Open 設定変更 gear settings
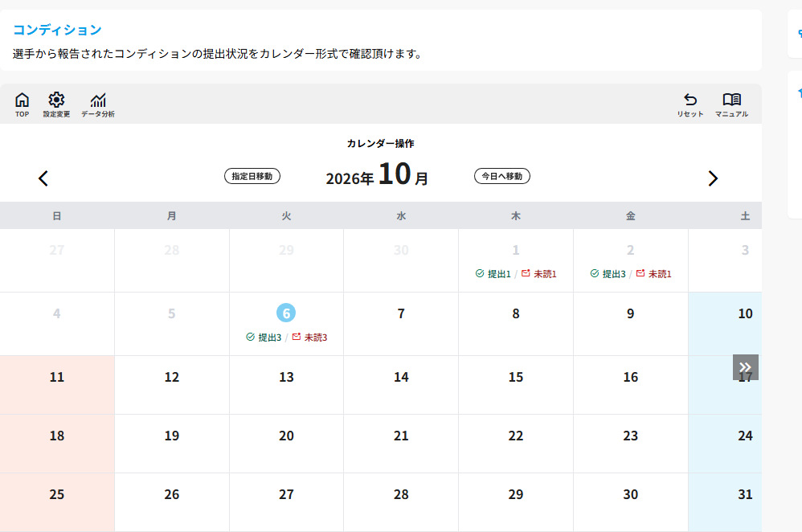Screen dimensions: 802x532 coord(56,104)
